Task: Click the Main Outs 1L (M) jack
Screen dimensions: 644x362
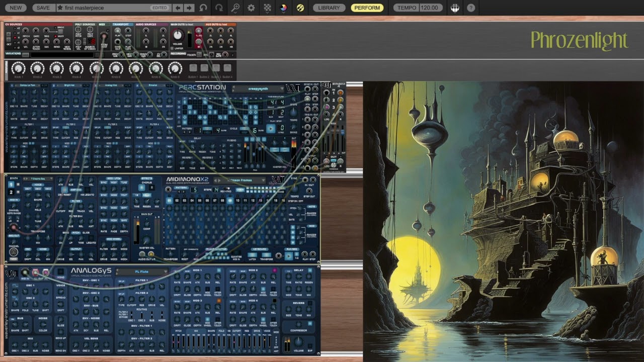Action: [x=198, y=32]
